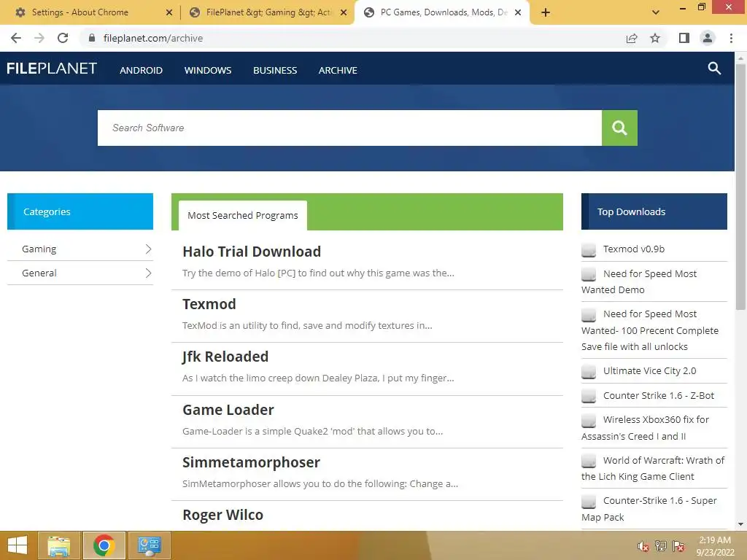Viewport: 747px width, 560px height.
Task: Click Halo demo description text
Action: [x=318, y=273]
